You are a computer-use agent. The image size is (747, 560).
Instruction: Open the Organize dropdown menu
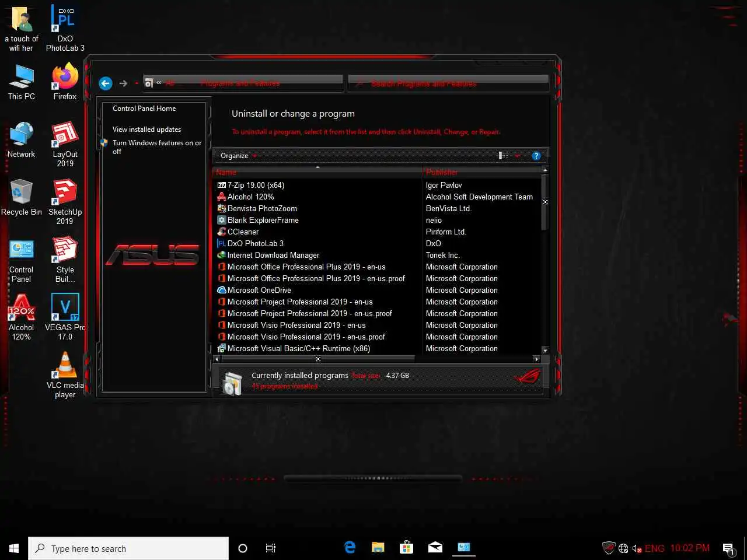click(x=238, y=156)
